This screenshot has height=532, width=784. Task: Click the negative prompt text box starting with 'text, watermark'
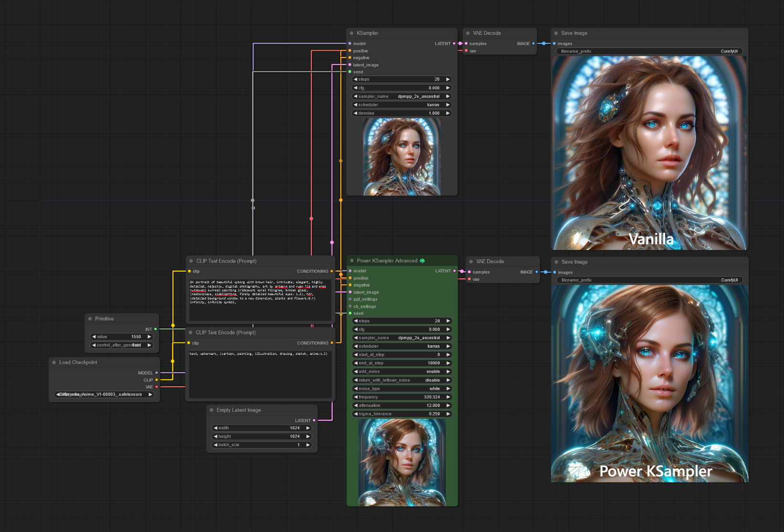tap(260, 374)
